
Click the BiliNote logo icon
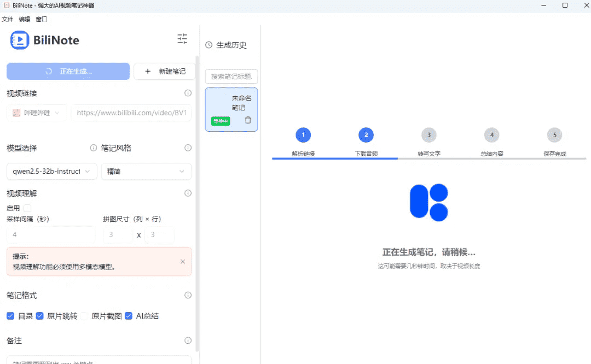[x=20, y=40]
